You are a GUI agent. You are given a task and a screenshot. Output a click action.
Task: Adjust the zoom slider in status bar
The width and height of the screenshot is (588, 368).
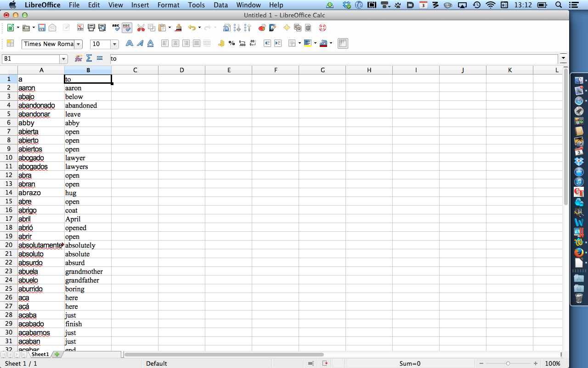[508, 363]
